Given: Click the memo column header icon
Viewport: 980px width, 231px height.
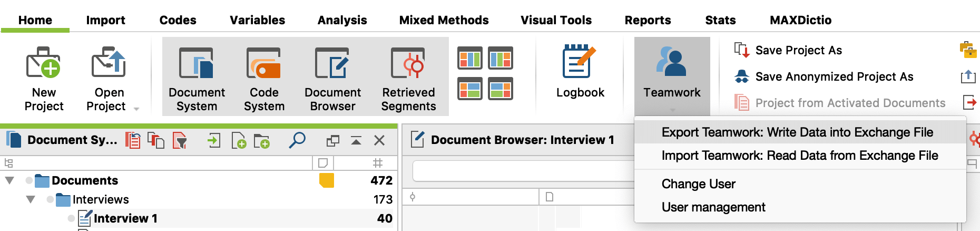Looking at the screenshot, I should pyautogui.click(x=323, y=162).
